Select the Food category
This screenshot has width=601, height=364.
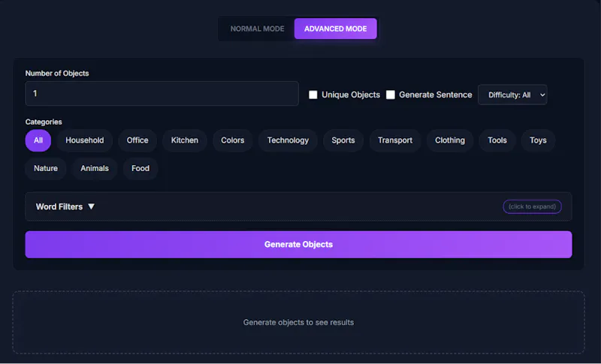click(x=140, y=168)
